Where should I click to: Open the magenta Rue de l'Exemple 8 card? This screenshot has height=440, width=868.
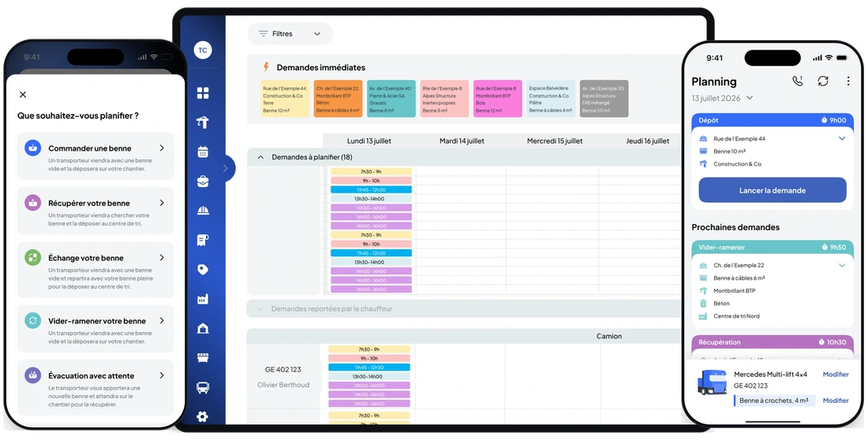pos(498,99)
